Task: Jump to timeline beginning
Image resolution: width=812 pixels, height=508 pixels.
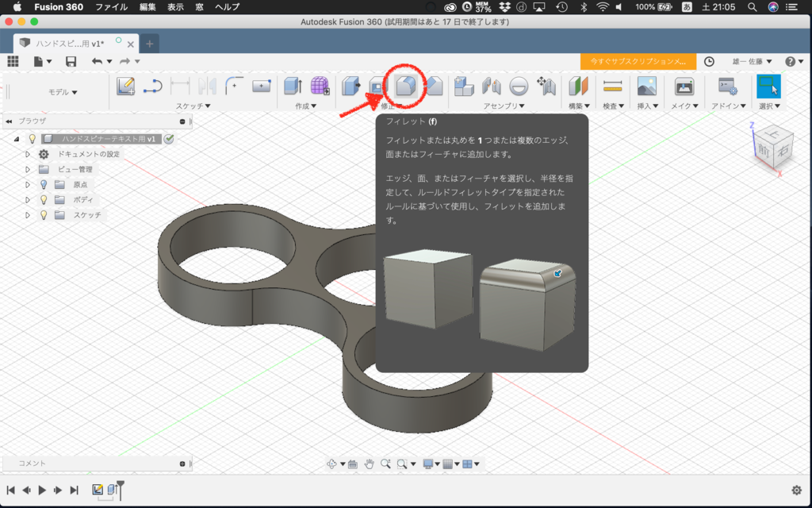Action: (x=10, y=490)
